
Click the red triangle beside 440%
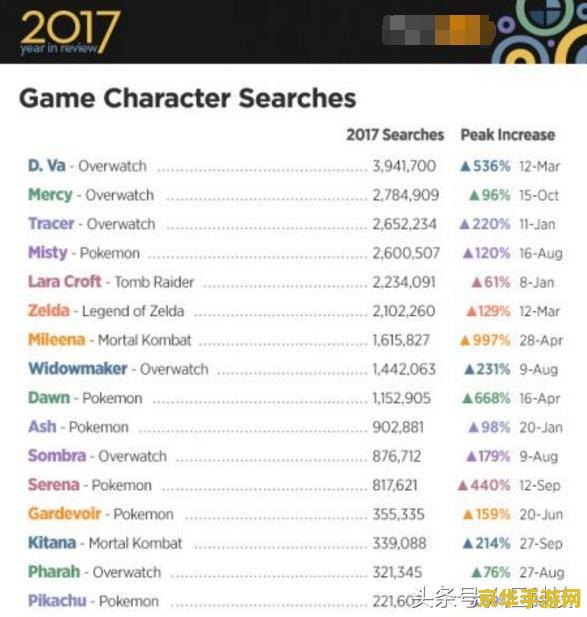(x=463, y=486)
